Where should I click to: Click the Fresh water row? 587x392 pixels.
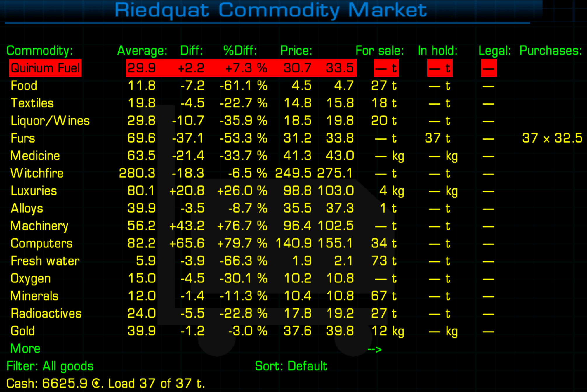(45, 261)
